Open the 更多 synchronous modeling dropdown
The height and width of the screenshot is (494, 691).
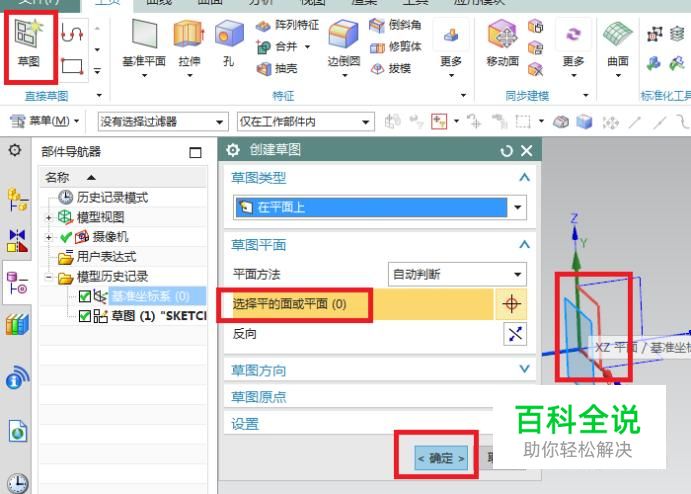[573, 48]
